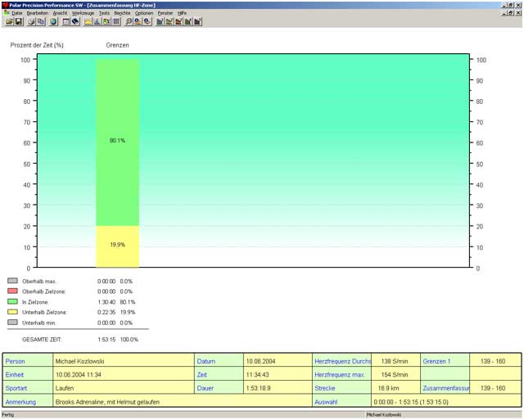Click the 10.08.2004 date value

(x=260, y=361)
